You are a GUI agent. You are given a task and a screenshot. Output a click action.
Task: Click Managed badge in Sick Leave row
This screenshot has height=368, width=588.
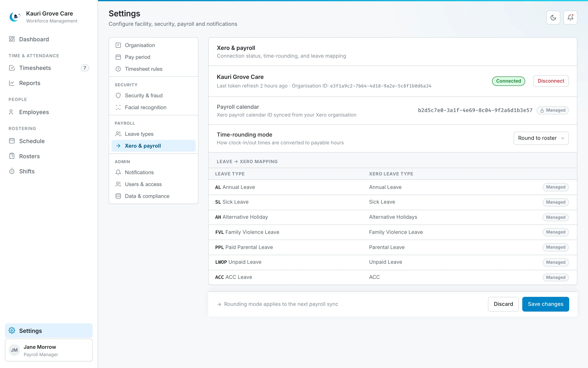point(556,202)
